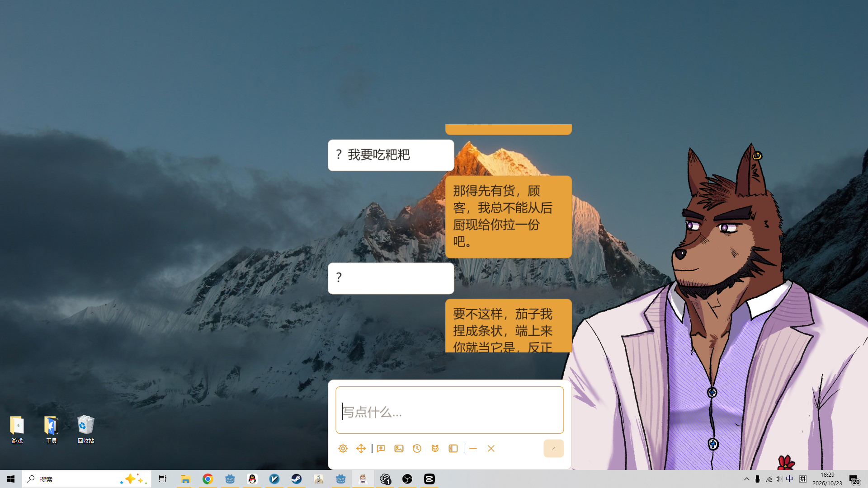Click the white "？" message bubble
The width and height of the screenshot is (868, 488).
(x=391, y=278)
